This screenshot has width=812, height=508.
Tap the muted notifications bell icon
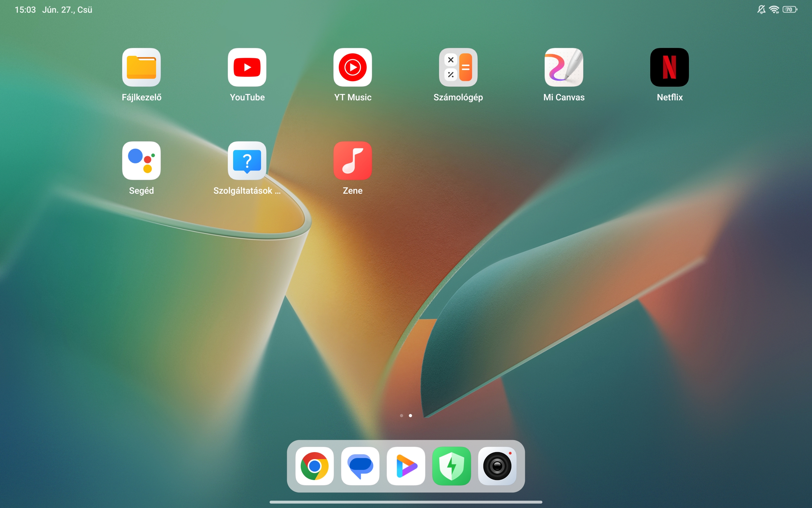[x=761, y=10]
